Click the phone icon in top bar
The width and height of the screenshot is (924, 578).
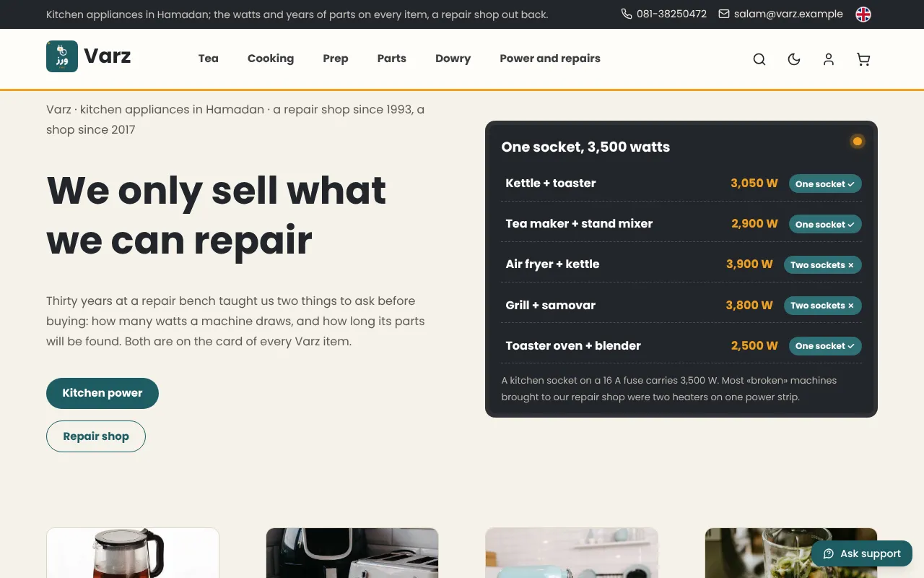point(627,14)
